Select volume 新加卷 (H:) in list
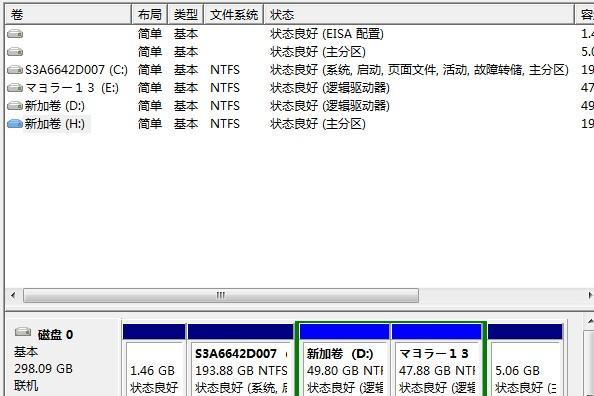 pyautogui.click(x=55, y=124)
